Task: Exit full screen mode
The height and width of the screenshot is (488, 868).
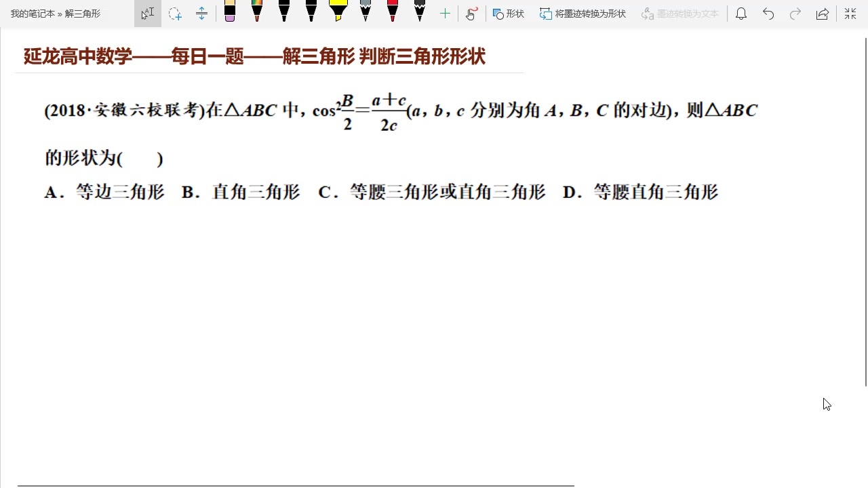Action: (850, 14)
